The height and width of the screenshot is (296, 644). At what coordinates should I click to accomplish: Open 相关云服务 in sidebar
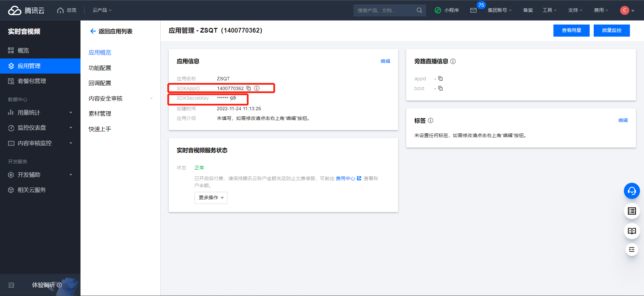click(x=40, y=190)
